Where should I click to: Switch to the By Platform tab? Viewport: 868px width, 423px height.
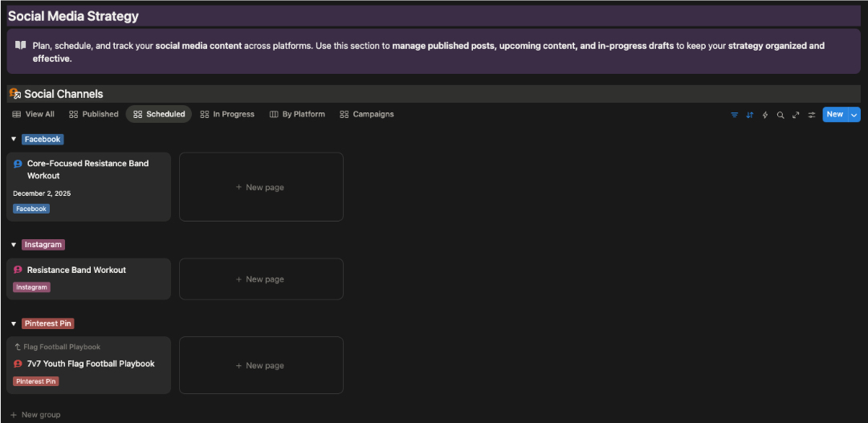tap(297, 114)
